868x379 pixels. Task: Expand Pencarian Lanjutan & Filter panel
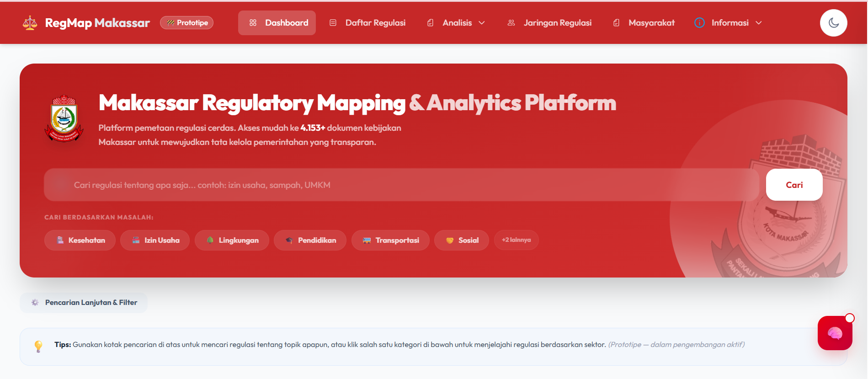pyautogui.click(x=83, y=303)
